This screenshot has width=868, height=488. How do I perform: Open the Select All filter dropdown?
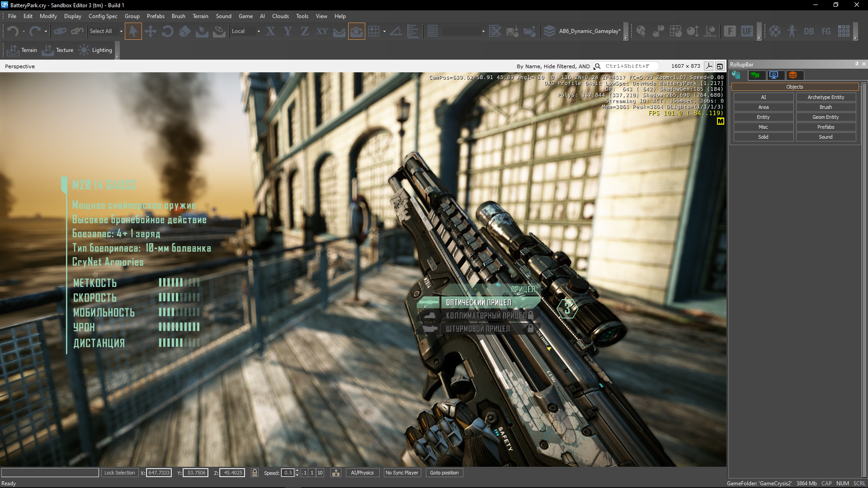click(121, 31)
